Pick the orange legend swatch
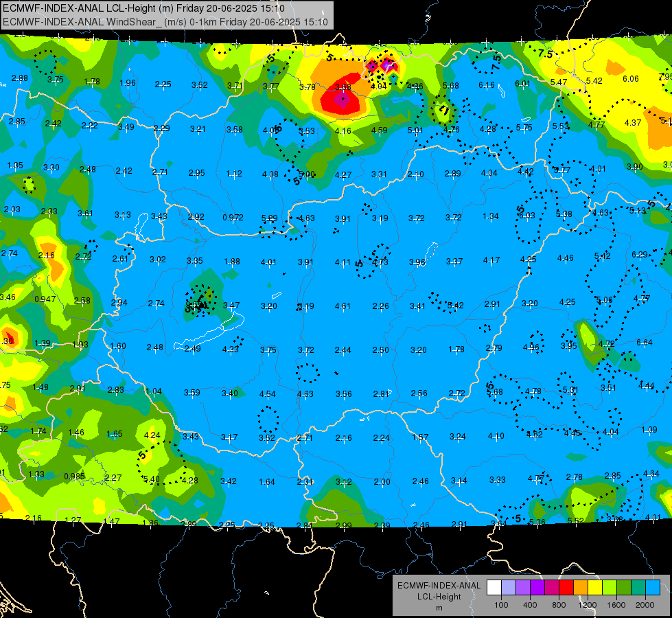Screen dimensions: 672x618 (x=581, y=588)
